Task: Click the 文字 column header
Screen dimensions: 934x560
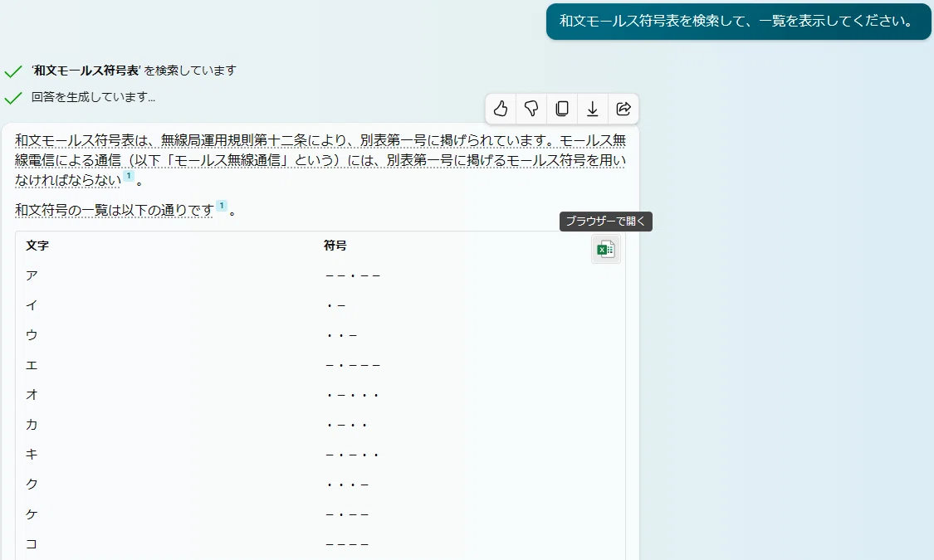Action: coord(37,246)
